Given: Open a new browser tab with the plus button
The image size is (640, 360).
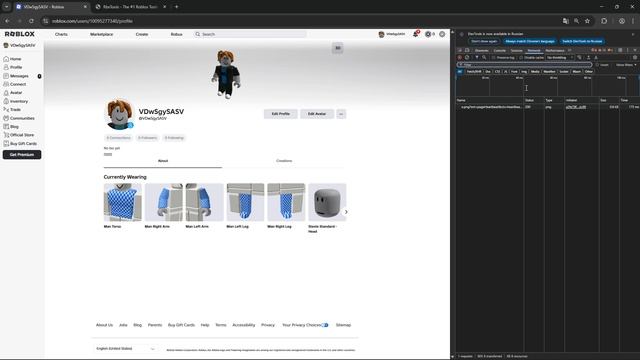Looking at the screenshot, I should tap(176, 7).
